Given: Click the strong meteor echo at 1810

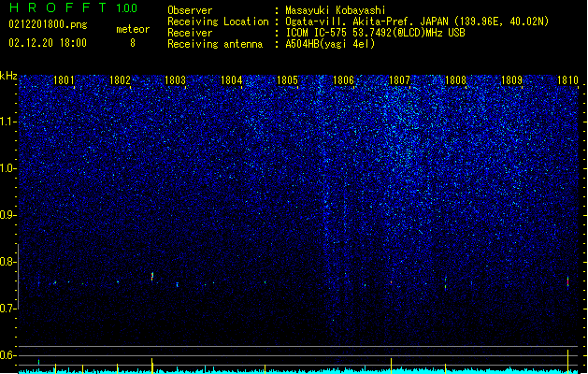Looking at the screenshot, I should point(567,282).
